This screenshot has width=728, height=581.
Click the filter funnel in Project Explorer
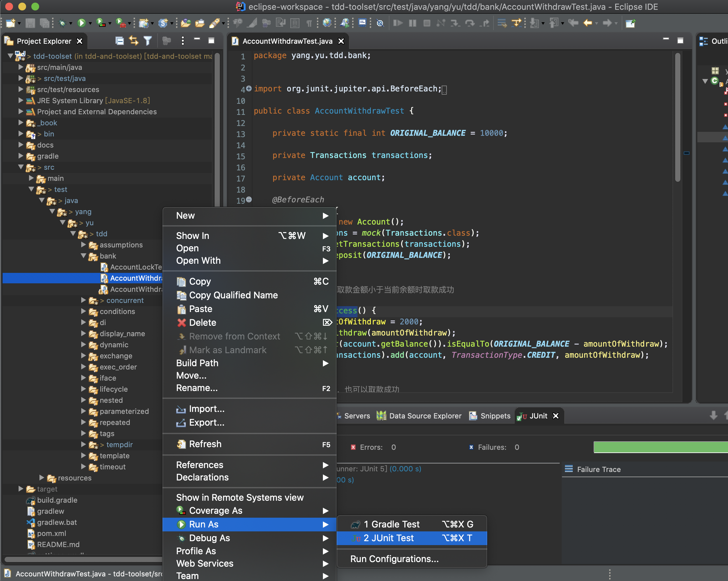[x=147, y=41]
